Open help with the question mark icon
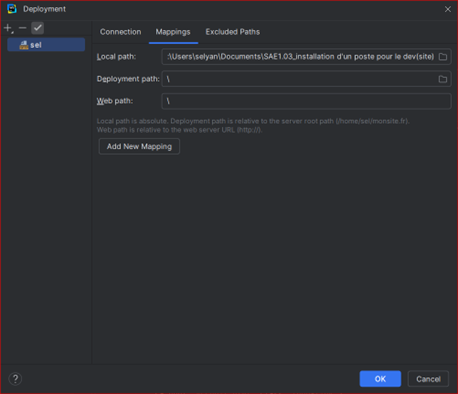 click(x=15, y=379)
